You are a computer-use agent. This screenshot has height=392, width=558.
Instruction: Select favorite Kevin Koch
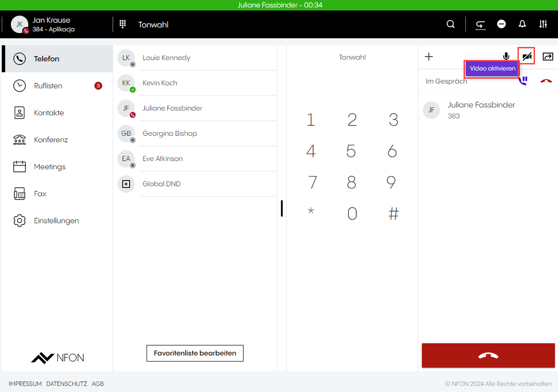[160, 83]
